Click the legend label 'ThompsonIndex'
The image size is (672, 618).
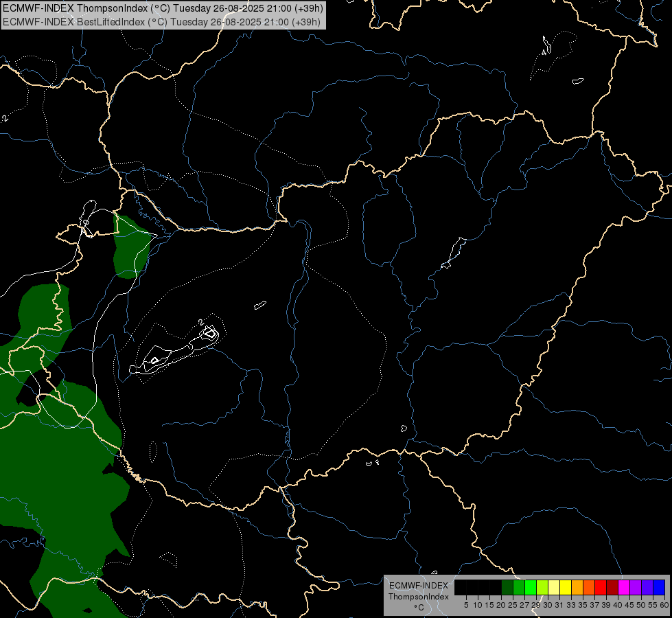tap(418, 597)
